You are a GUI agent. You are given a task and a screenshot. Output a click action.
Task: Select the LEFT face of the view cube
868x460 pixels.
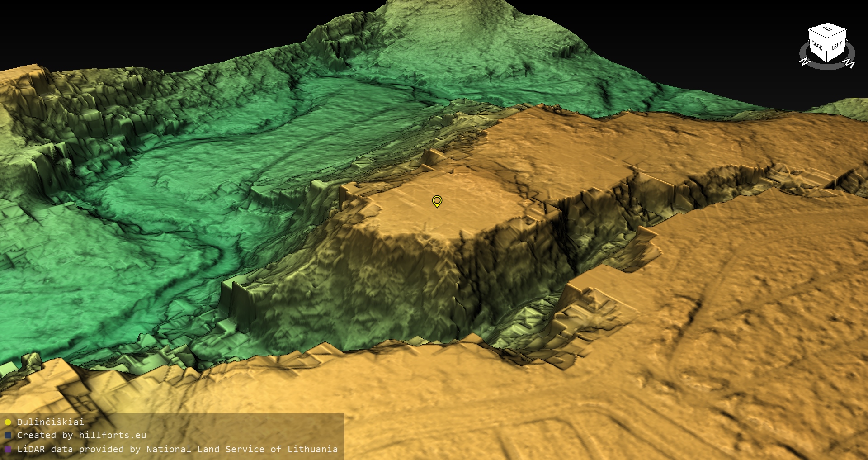pyautogui.click(x=836, y=46)
